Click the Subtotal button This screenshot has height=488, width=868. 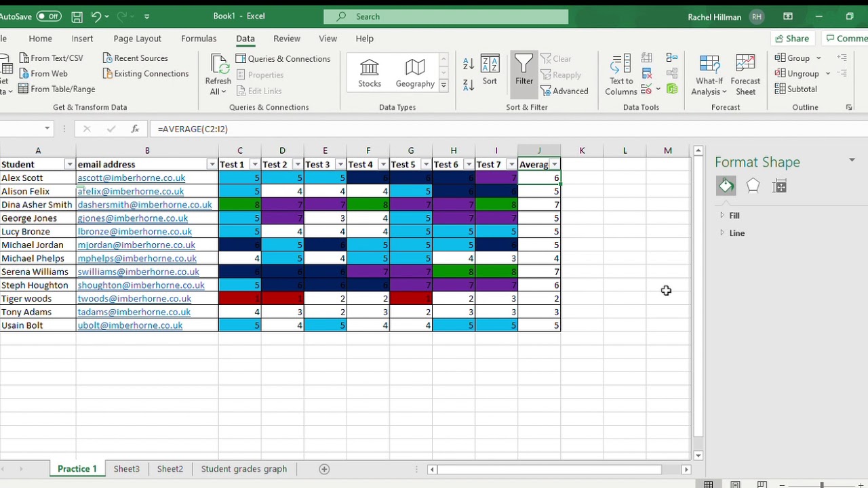click(x=796, y=89)
